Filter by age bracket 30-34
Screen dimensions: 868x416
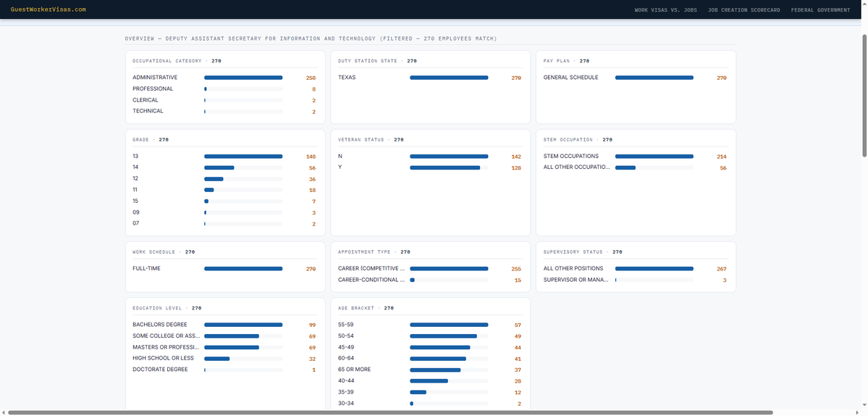point(431,404)
